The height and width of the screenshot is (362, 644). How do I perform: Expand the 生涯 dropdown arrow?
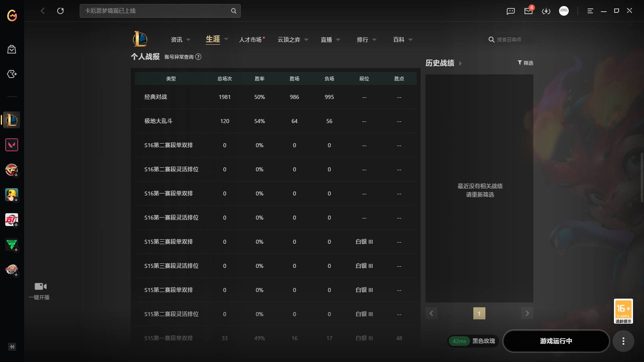(226, 39)
